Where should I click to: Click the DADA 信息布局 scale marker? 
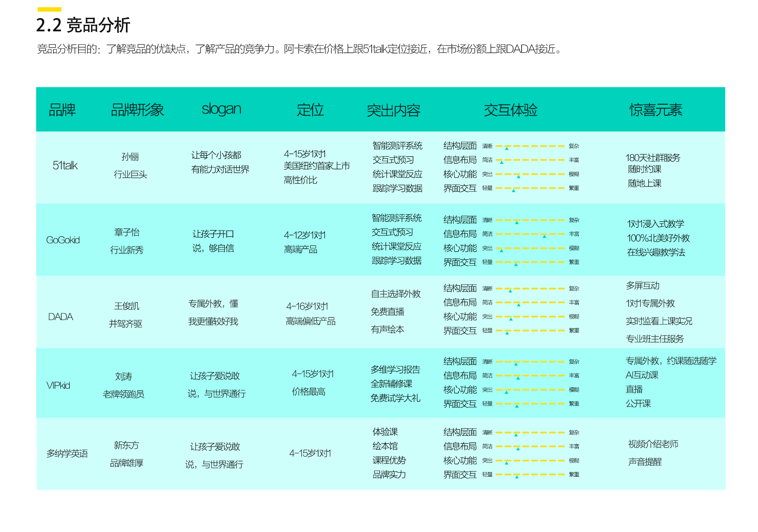(518, 305)
